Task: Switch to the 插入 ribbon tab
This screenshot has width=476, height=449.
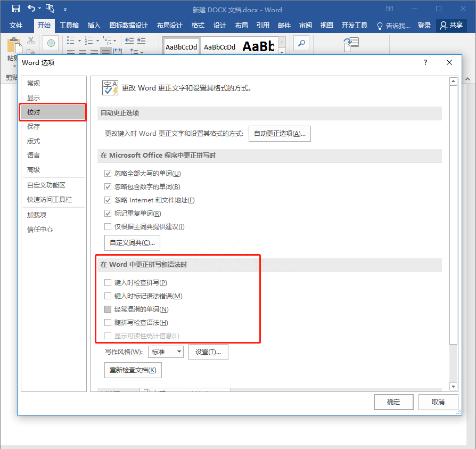Action: [94, 26]
